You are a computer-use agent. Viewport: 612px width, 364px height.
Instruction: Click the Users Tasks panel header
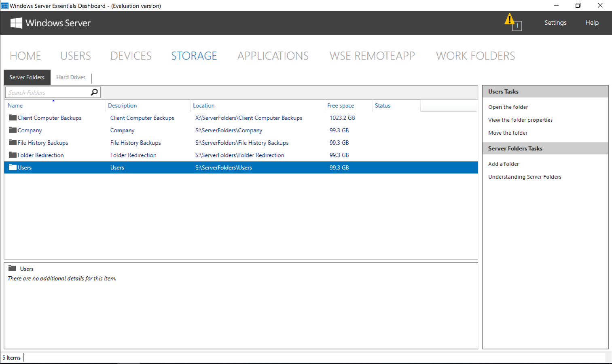(x=545, y=91)
